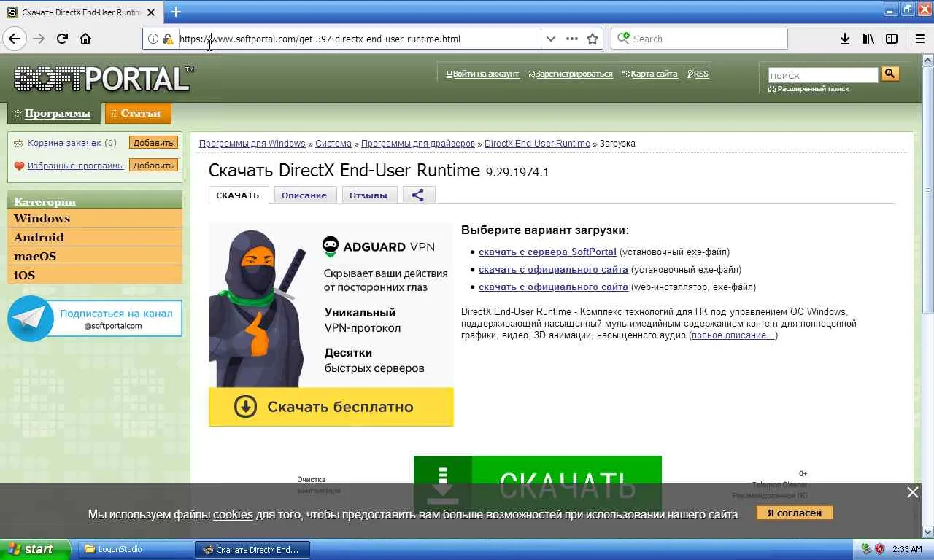934x560 pixels.
Task: Click the big green СКАЧАТЬ banner
Action: 538,484
